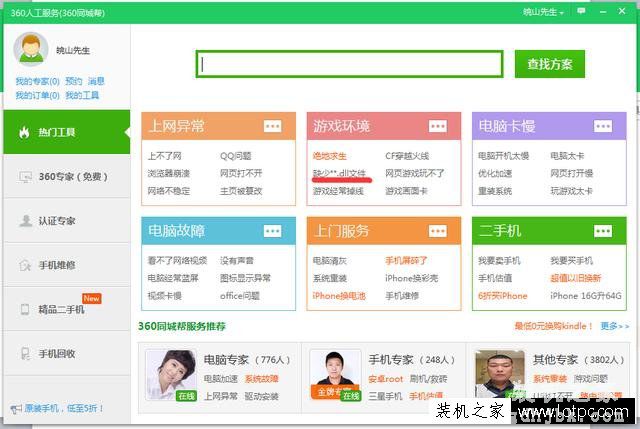Viewport: 640px width, 429px height.
Task: Open 我的工具 link
Action: [82, 96]
